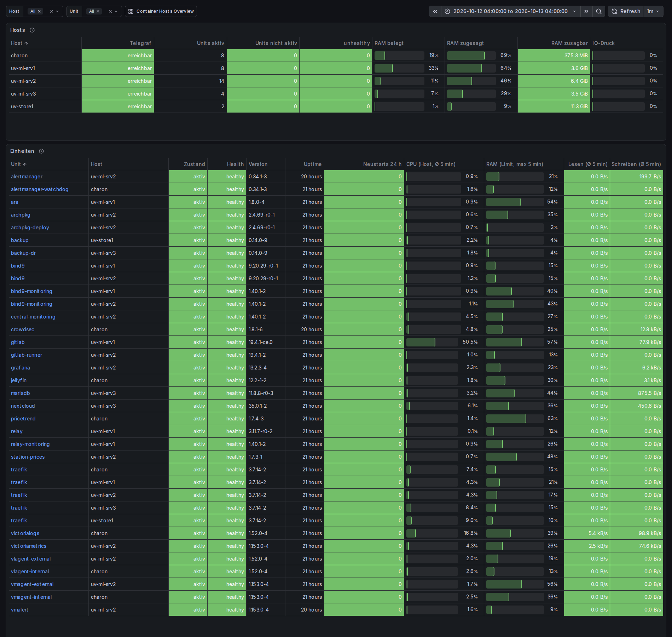This screenshot has height=637, width=672.
Task: Sort by IO-Druck column header
Action: click(x=603, y=43)
